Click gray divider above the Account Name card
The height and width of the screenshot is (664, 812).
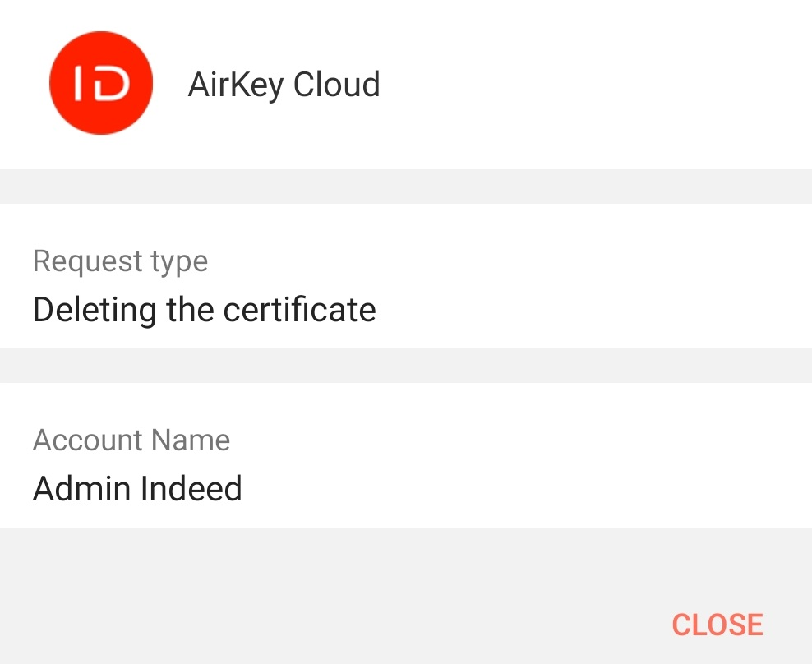(x=406, y=366)
